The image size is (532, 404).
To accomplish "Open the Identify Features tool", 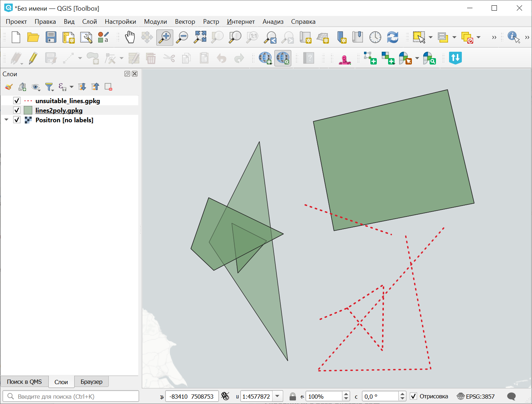I will (513, 37).
